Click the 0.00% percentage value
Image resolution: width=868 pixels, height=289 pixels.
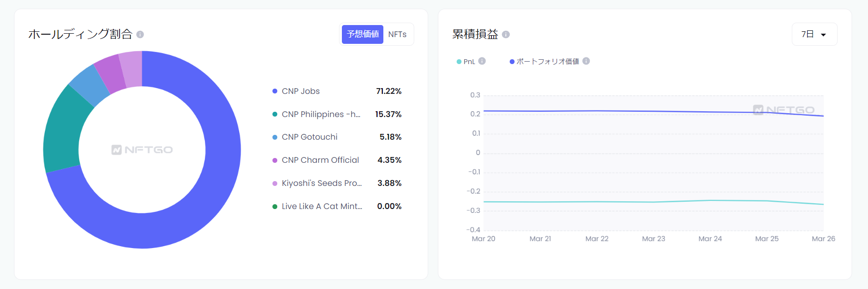click(x=389, y=206)
